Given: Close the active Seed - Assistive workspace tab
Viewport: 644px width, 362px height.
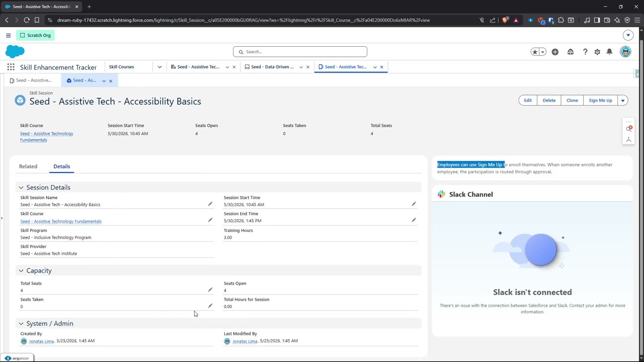Looking at the screenshot, I should pyautogui.click(x=381, y=67).
